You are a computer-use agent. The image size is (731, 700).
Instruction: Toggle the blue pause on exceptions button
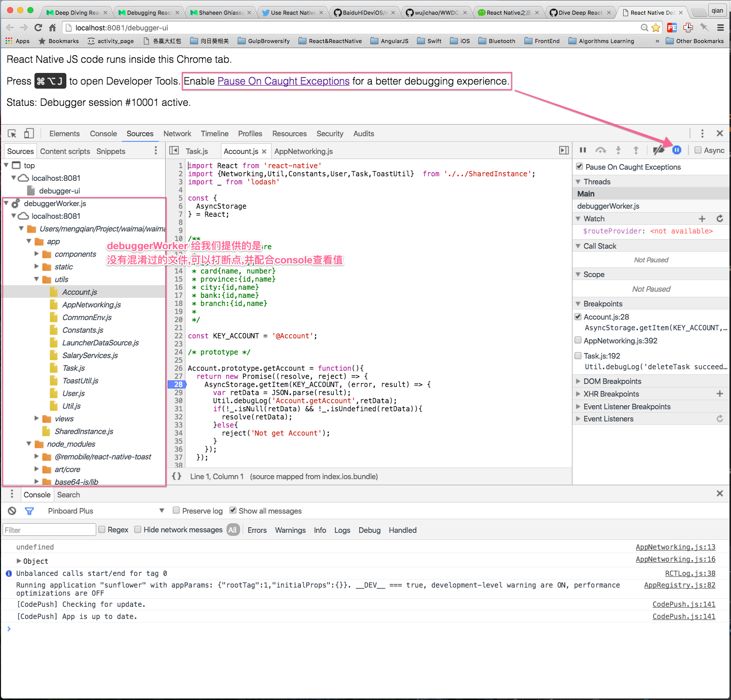tap(677, 150)
